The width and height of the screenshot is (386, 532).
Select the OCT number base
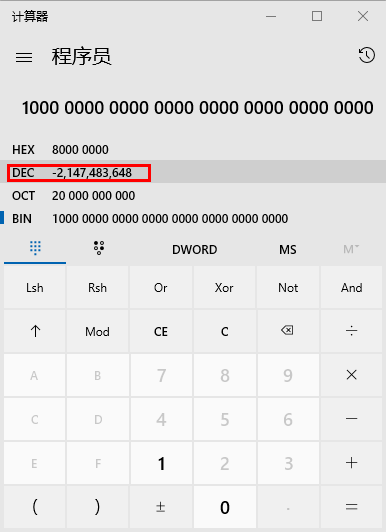(x=193, y=196)
